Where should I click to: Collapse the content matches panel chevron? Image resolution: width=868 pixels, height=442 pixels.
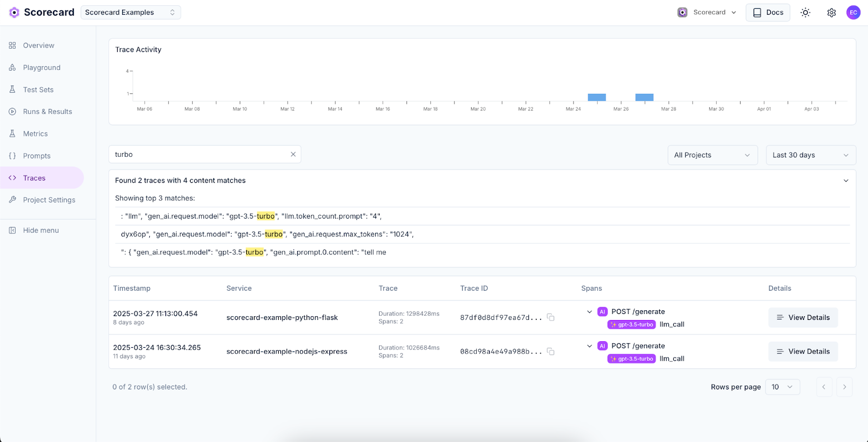pos(846,181)
